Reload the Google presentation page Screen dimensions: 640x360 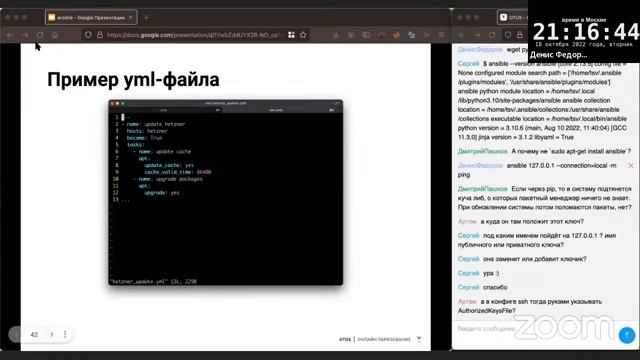point(40,35)
